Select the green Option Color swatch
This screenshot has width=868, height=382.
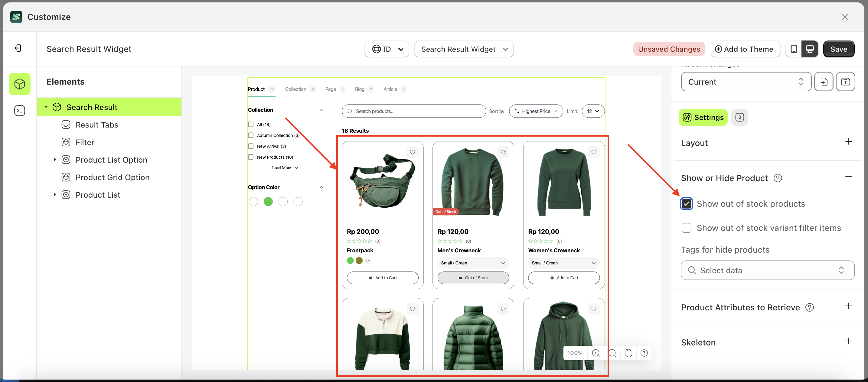pyautogui.click(x=268, y=202)
